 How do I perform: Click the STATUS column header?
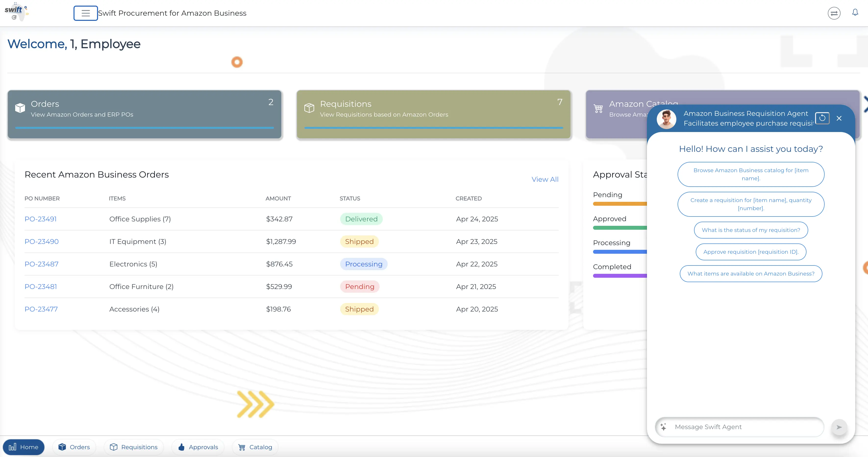pos(350,199)
